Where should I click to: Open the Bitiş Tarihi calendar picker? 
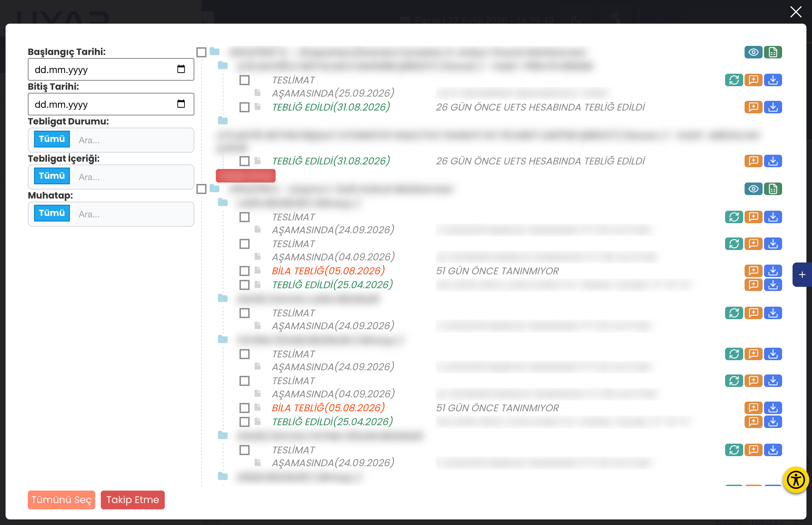click(181, 104)
